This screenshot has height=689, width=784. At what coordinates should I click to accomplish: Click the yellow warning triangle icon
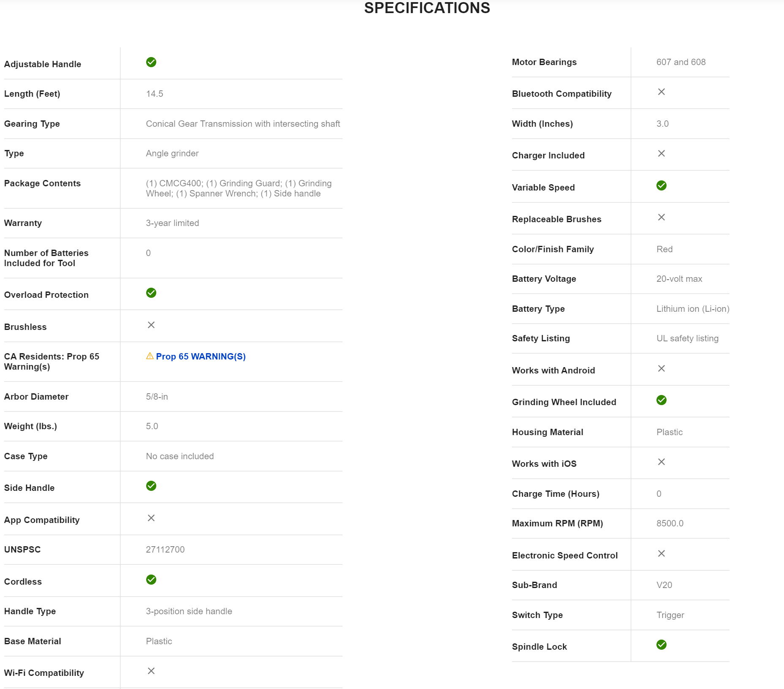coord(150,356)
